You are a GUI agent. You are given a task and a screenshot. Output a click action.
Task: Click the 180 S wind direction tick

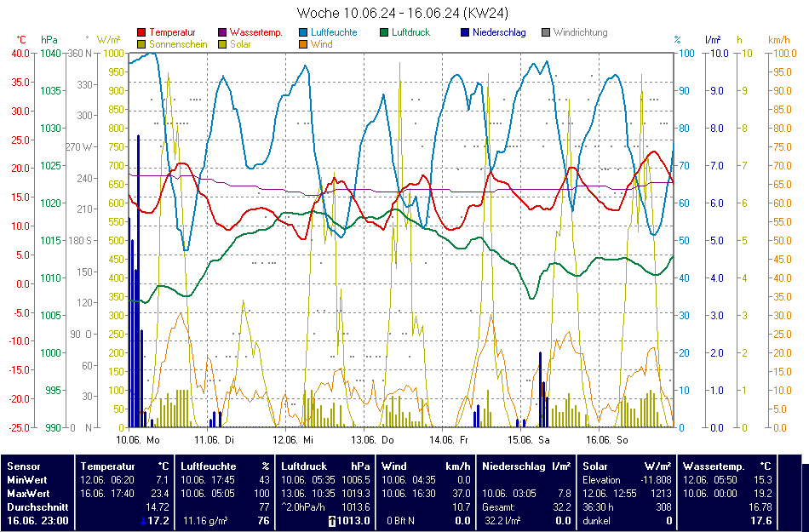tap(80, 241)
